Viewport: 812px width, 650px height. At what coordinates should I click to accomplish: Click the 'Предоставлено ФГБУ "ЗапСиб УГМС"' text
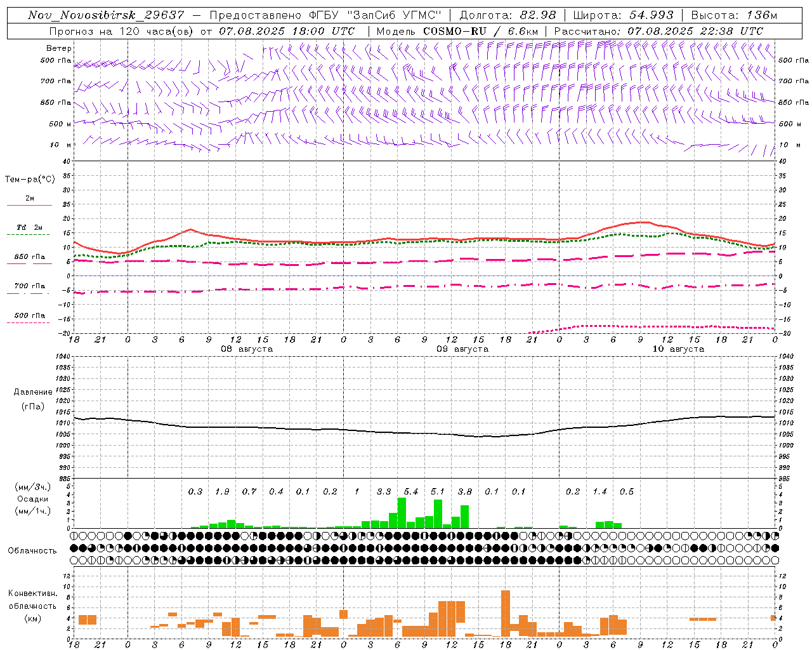coord(325,15)
